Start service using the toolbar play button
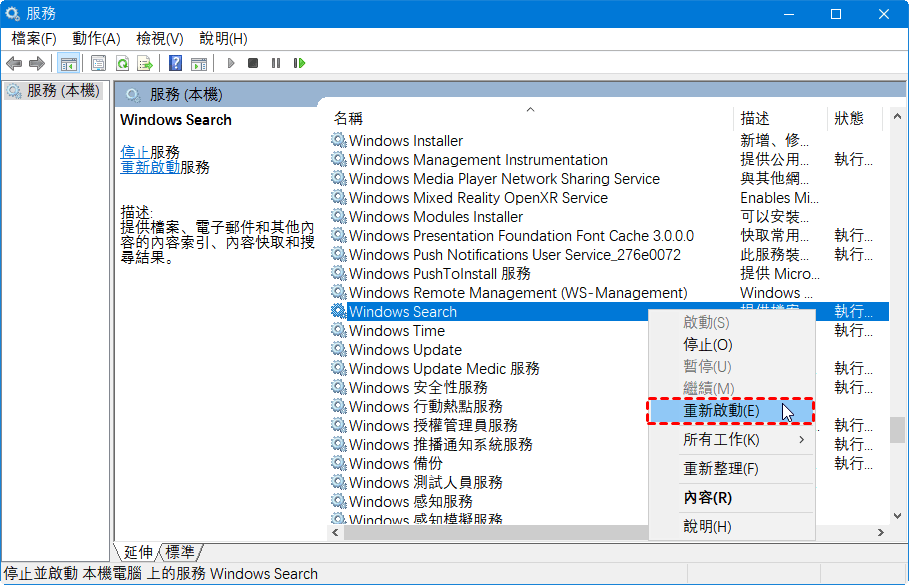Image resolution: width=909 pixels, height=585 pixels. tap(231, 63)
